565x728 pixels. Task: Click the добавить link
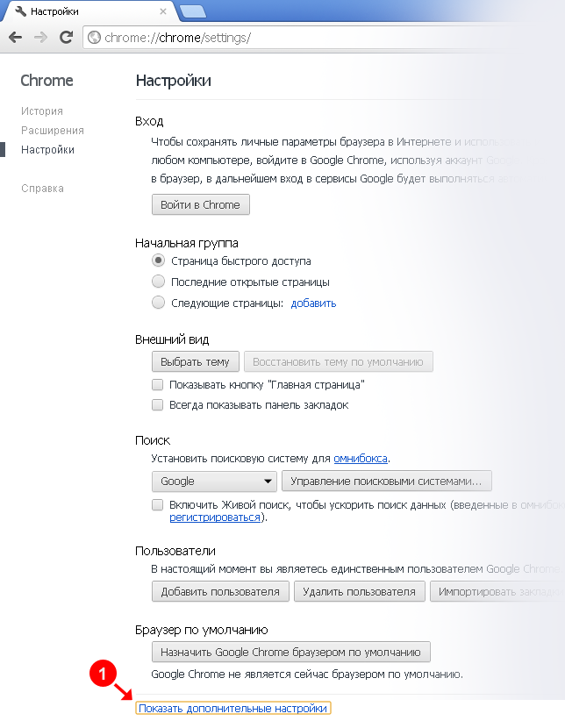313,303
